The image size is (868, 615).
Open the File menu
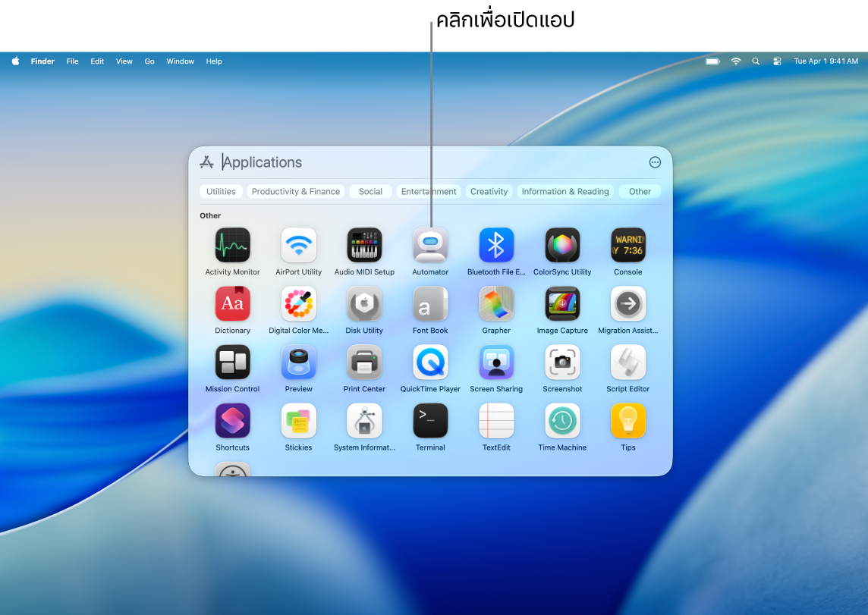(x=73, y=61)
